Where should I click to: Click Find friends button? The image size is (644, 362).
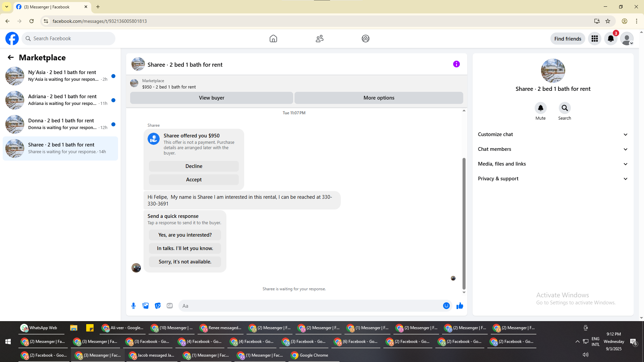coord(568,39)
